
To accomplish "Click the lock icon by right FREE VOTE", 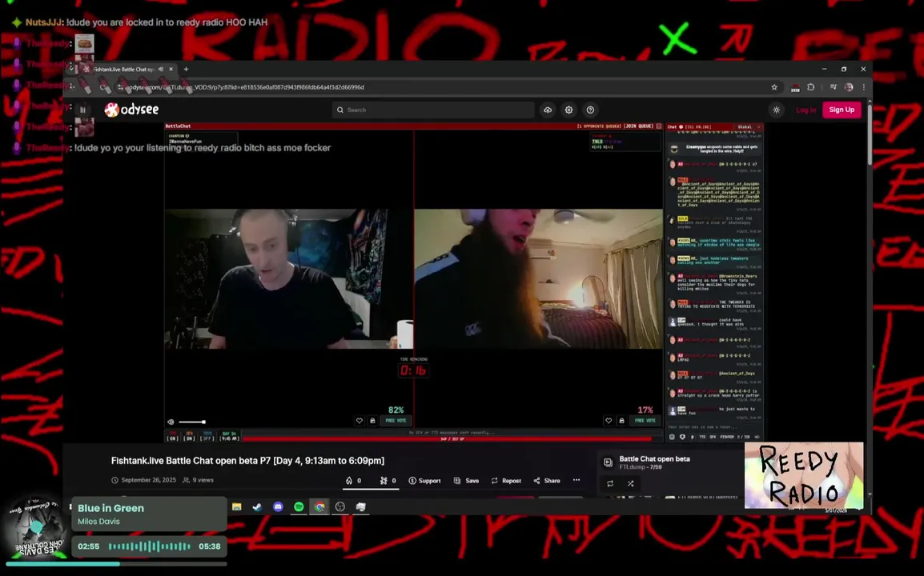I will click(621, 421).
